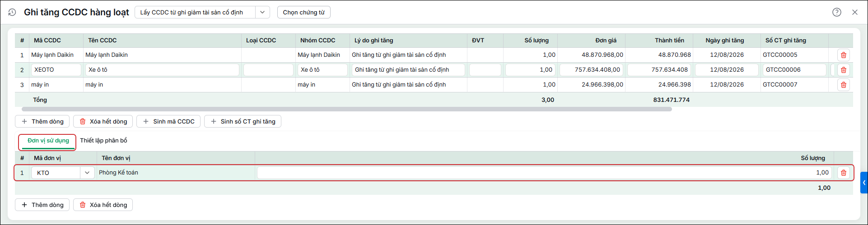Delete row 3 máy in
The height and width of the screenshot is (225, 868).
[843, 85]
